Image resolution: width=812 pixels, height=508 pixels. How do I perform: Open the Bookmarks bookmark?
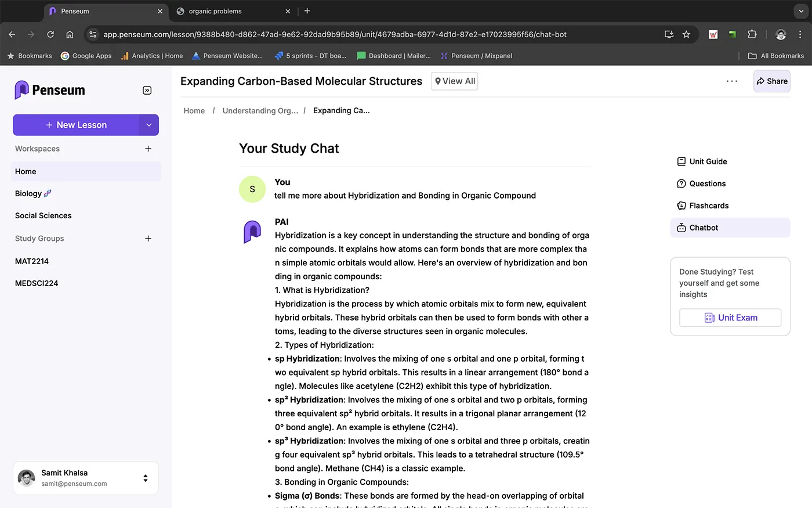30,56
